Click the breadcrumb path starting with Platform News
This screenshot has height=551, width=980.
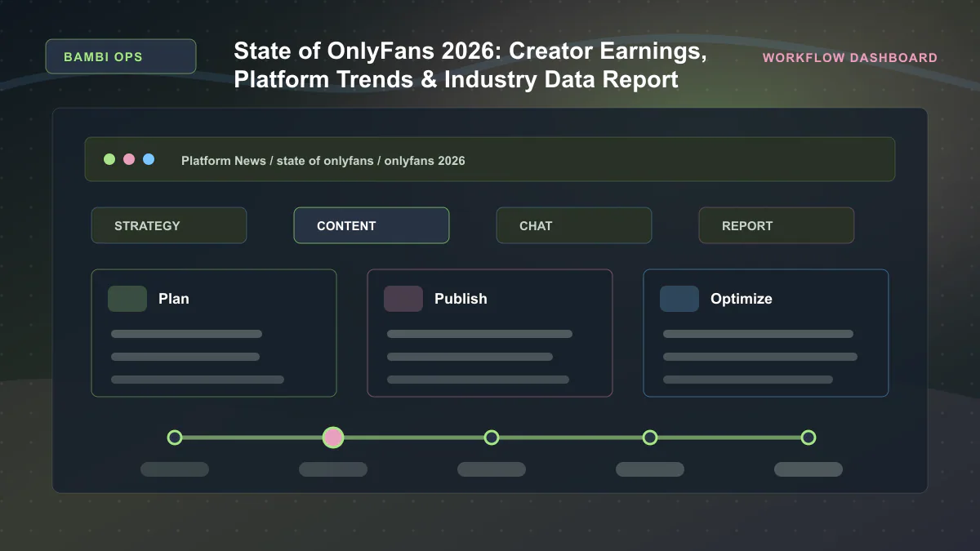(x=323, y=161)
